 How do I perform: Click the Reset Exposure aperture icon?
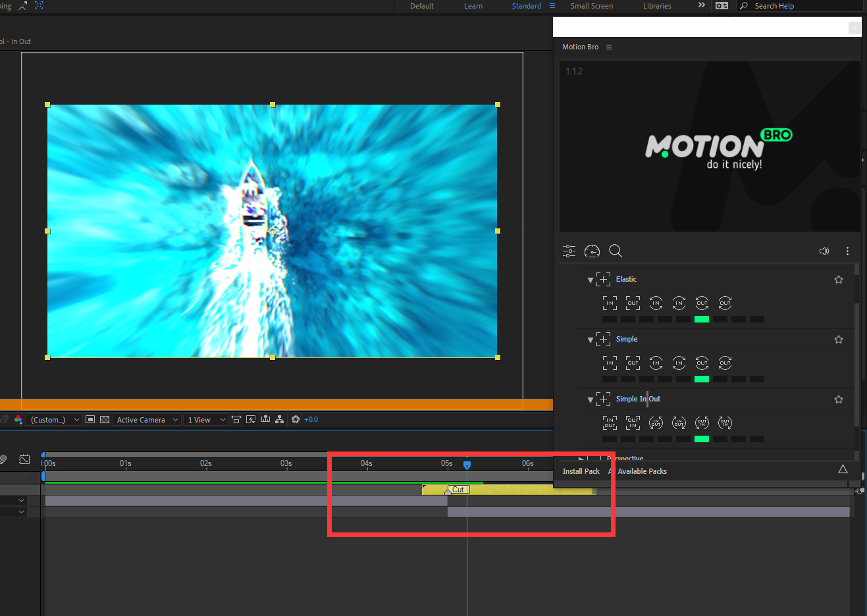(x=296, y=419)
